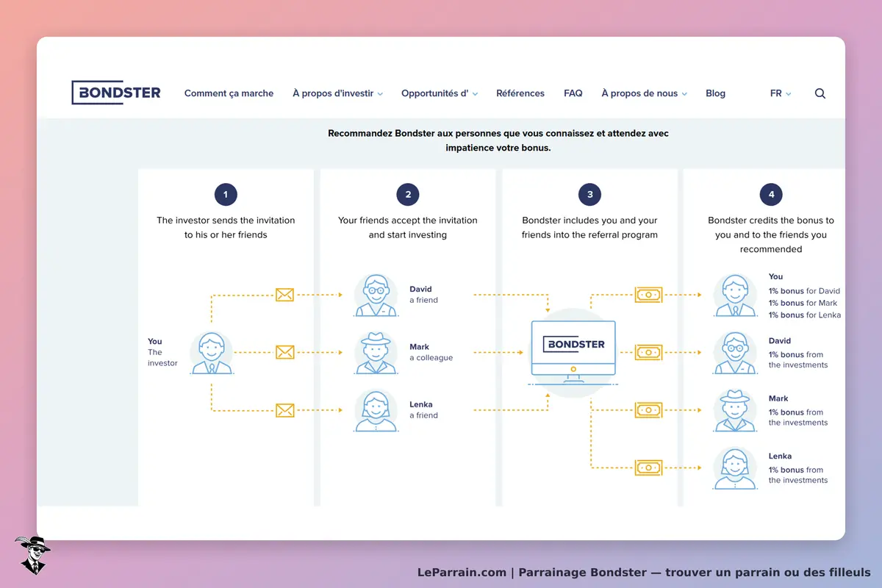Click Lenka's avatar in step 2
The image size is (882, 588).
click(x=376, y=410)
